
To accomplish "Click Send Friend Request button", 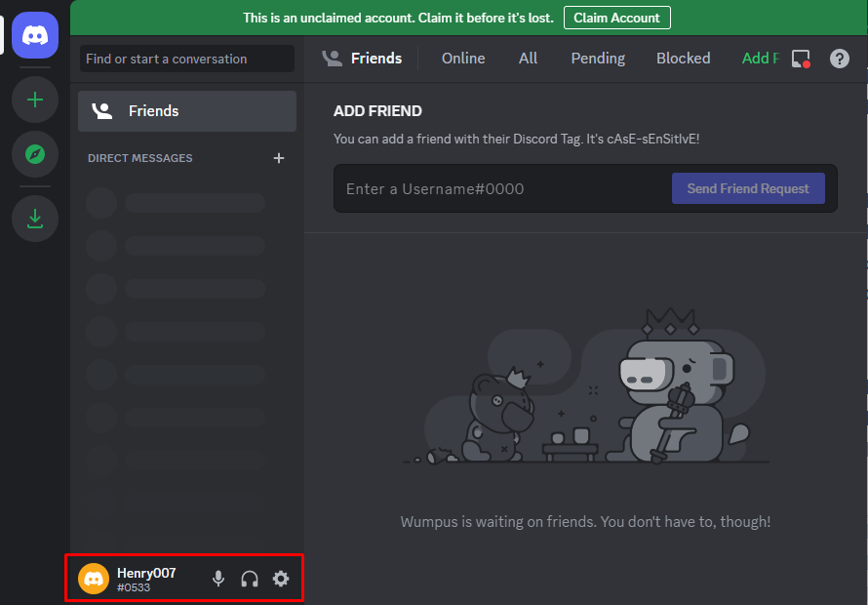I will [748, 188].
